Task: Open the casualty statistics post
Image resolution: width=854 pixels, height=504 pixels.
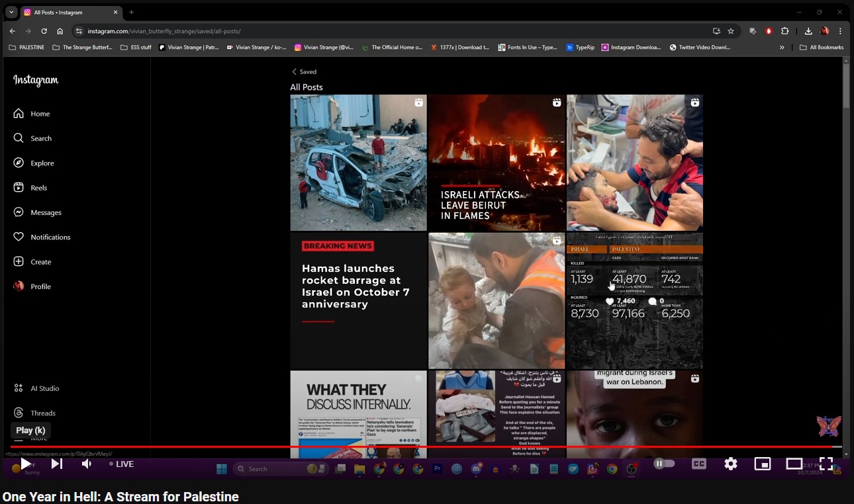Action: 635,301
